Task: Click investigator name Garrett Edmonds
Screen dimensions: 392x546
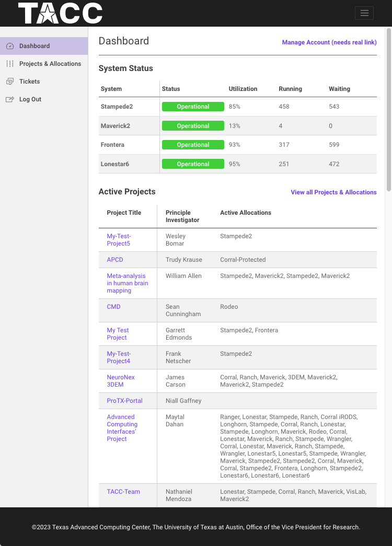Action: coord(179,334)
